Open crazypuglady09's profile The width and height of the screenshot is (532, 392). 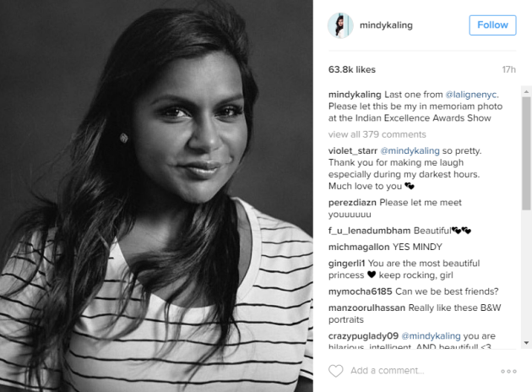(363, 336)
